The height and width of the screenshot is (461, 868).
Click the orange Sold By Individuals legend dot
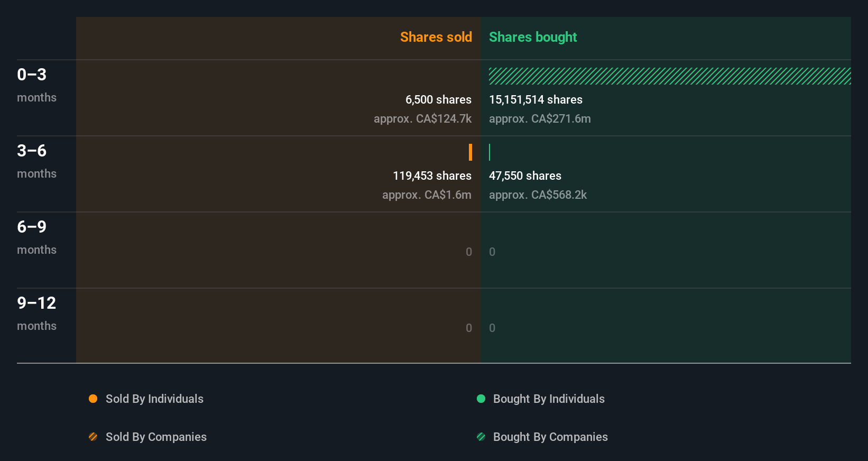click(93, 399)
